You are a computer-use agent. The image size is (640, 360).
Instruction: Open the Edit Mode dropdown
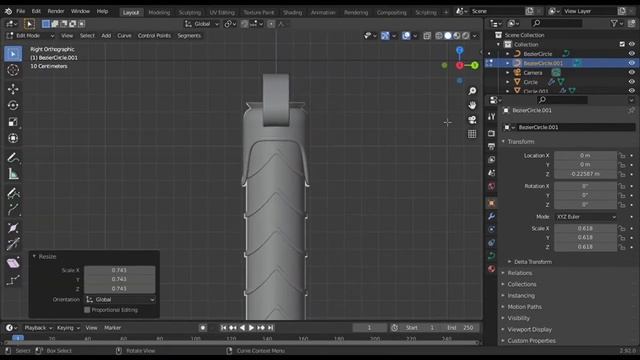pos(30,36)
